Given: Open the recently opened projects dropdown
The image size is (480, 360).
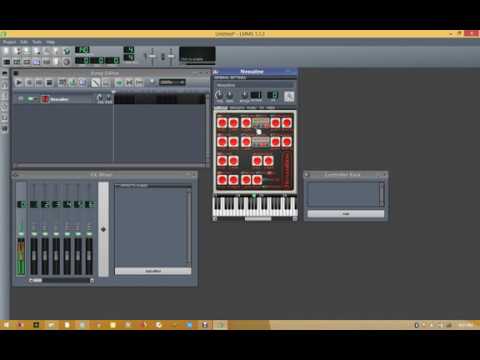Looking at the screenshot, I should click(36, 51).
